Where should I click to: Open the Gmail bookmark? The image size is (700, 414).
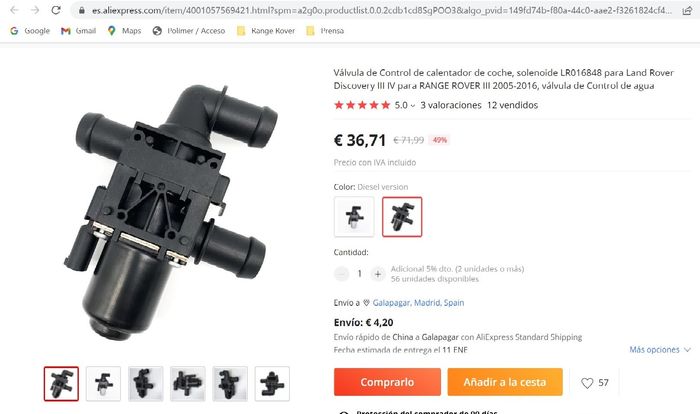tap(79, 31)
